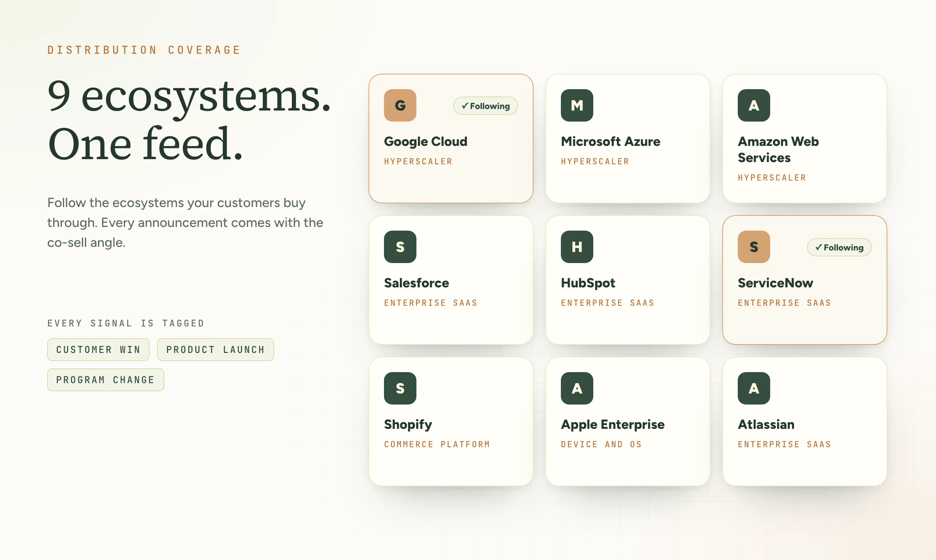This screenshot has height=560, width=936.
Task: Open the Atlassian card title
Action: pos(766,424)
